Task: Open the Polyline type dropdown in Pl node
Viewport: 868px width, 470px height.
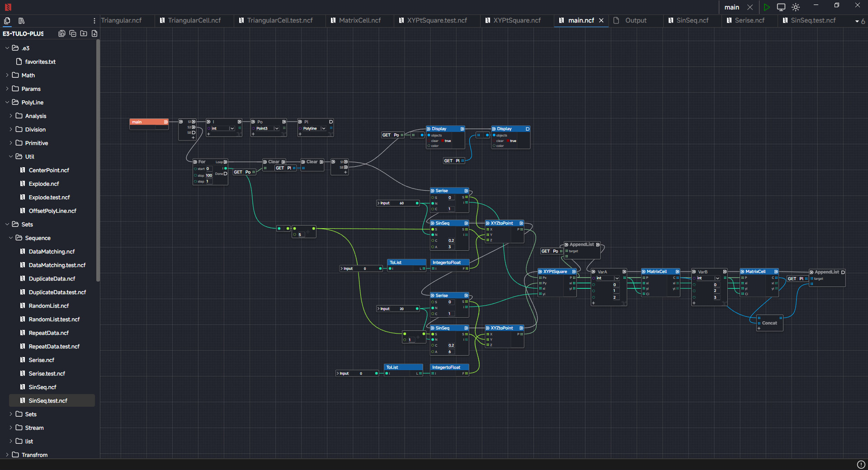Action: pos(323,128)
